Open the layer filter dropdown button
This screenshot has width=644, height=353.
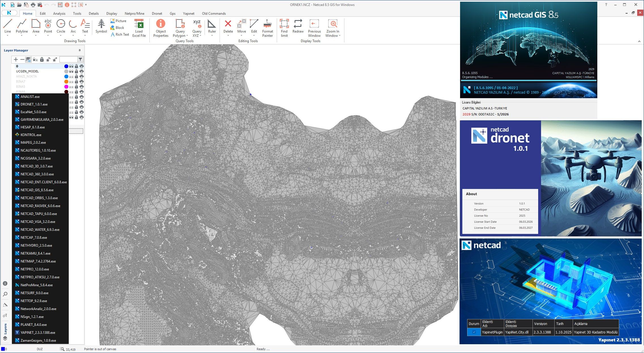[x=80, y=59]
